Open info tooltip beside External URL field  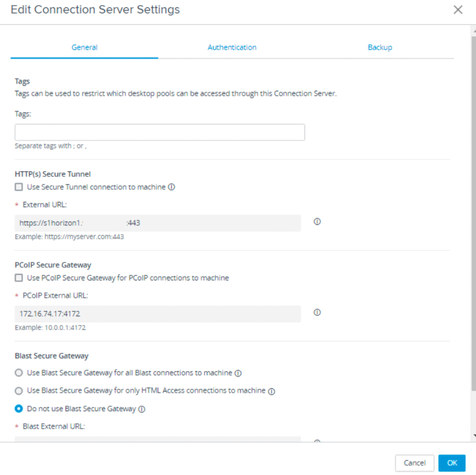click(317, 222)
